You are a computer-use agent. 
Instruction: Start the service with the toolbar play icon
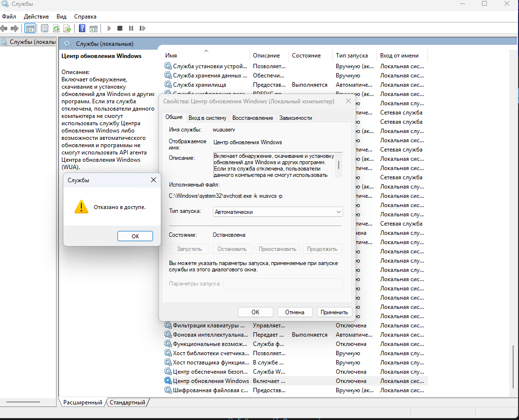109,28
